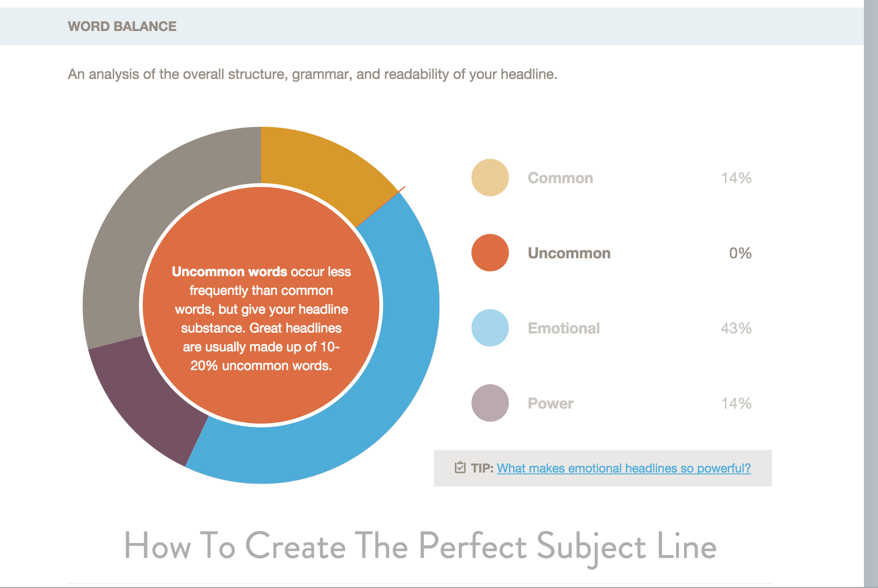The image size is (878, 588).
Task: Open the emotional headlines tip link
Action: [624, 468]
